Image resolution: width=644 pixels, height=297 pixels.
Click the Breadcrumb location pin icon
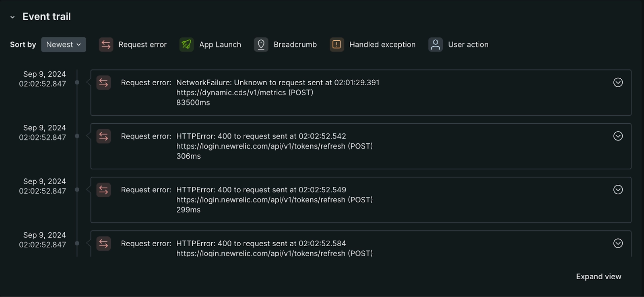click(x=261, y=45)
